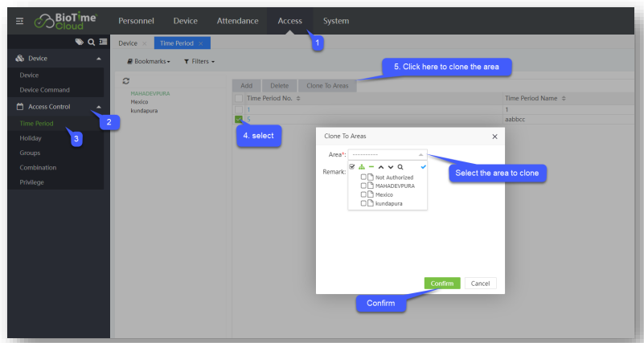Select Holiday in the sidebar

[31, 138]
